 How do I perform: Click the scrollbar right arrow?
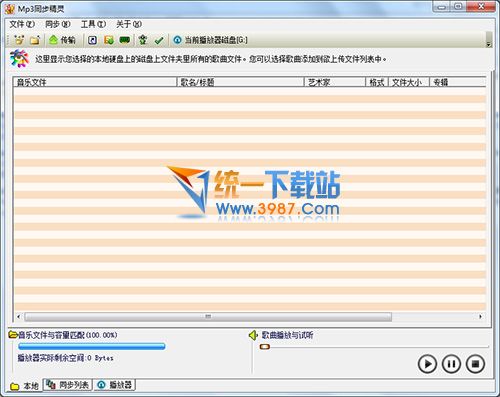(x=480, y=316)
